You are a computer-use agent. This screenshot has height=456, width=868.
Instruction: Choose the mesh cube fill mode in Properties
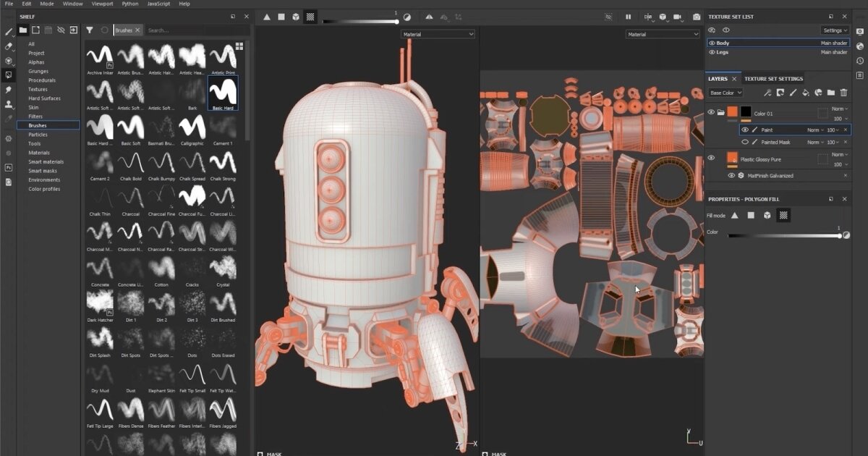(x=767, y=215)
